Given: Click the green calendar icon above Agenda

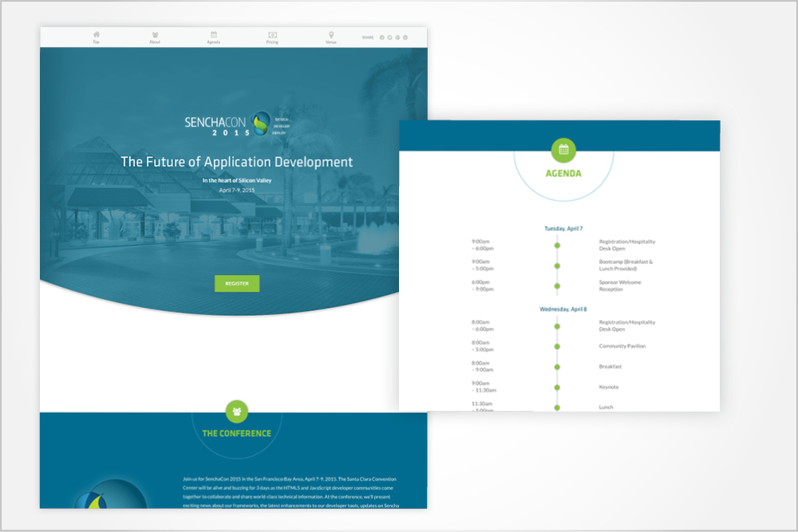Looking at the screenshot, I should [563, 149].
